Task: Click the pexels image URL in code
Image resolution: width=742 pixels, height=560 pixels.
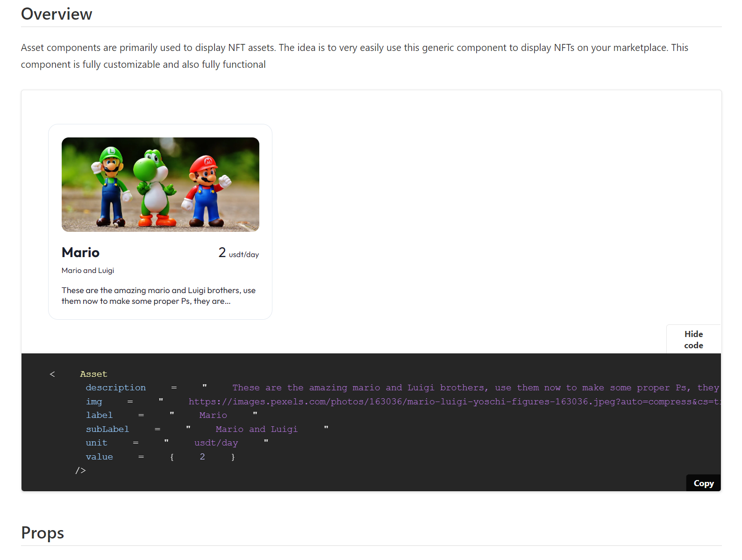Action: (454, 402)
